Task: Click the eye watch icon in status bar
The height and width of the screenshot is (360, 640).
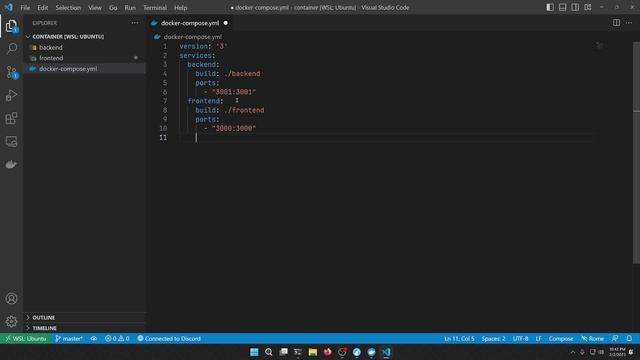Action: click(94, 338)
